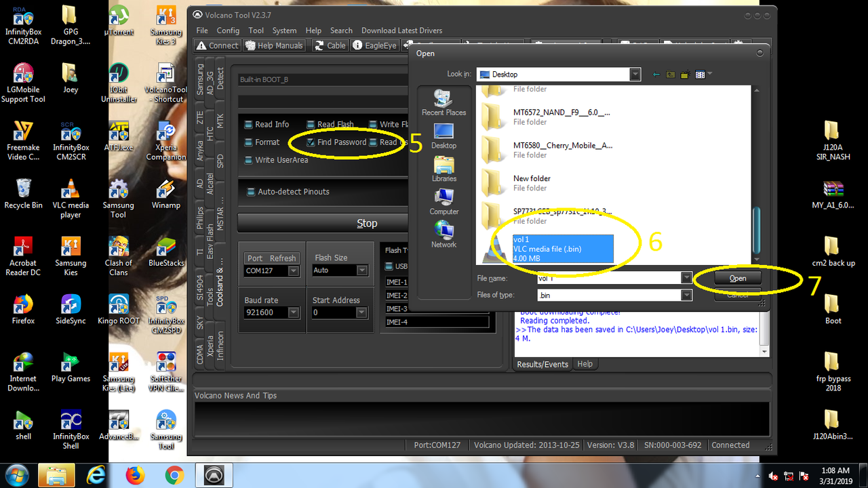868x488 pixels.
Task: Click the Cable toolbar button
Action: click(x=330, y=45)
